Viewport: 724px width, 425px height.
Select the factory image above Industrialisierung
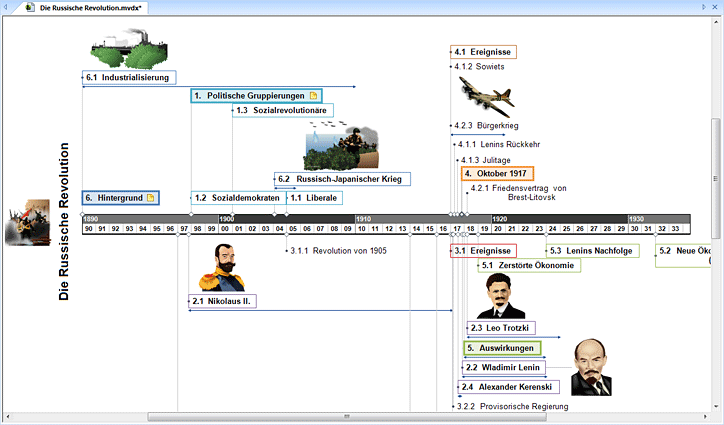pos(129,49)
